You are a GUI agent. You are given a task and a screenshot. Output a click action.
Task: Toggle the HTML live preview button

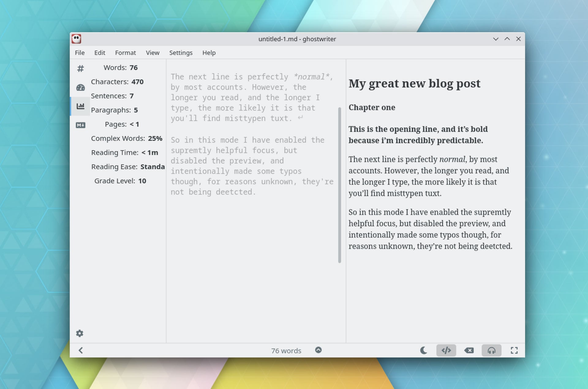click(446, 350)
